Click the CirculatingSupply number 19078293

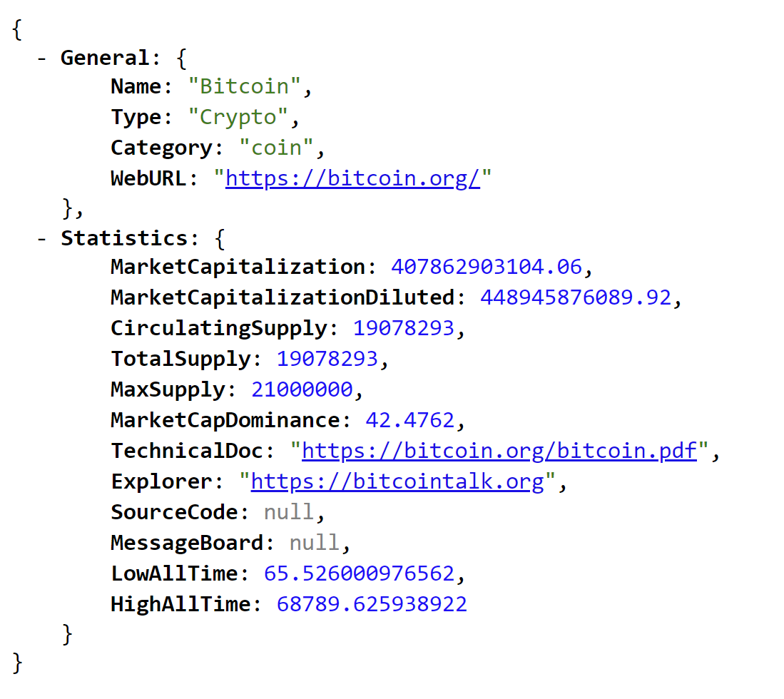click(x=404, y=329)
